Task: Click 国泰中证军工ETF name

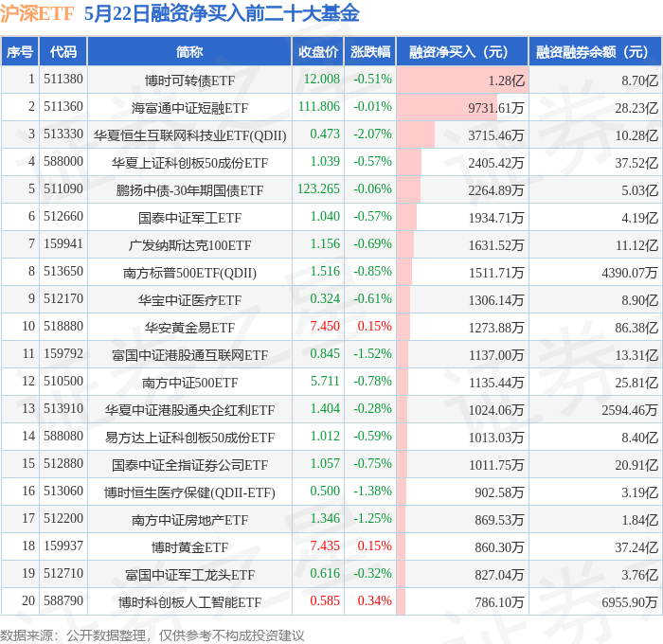Action: (189, 218)
